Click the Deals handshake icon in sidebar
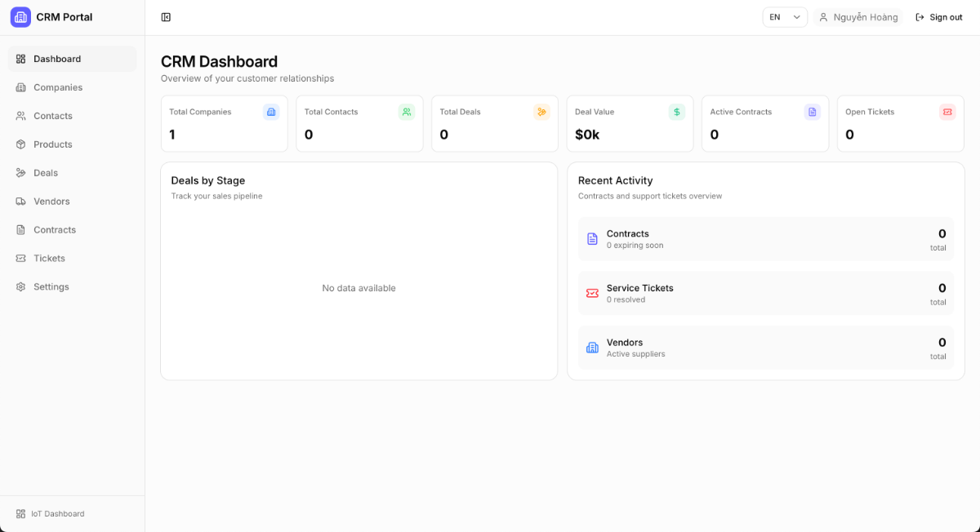The width and height of the screenshot is (980, 532). click(21, 173)
